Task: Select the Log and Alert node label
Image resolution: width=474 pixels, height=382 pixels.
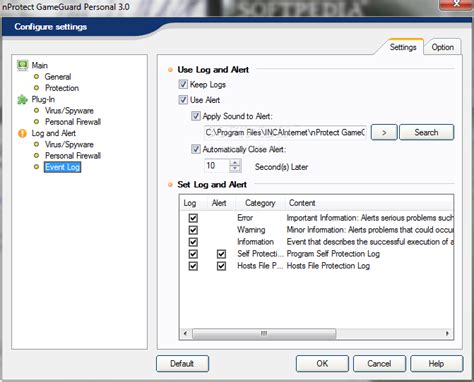Action: (54, 133)
